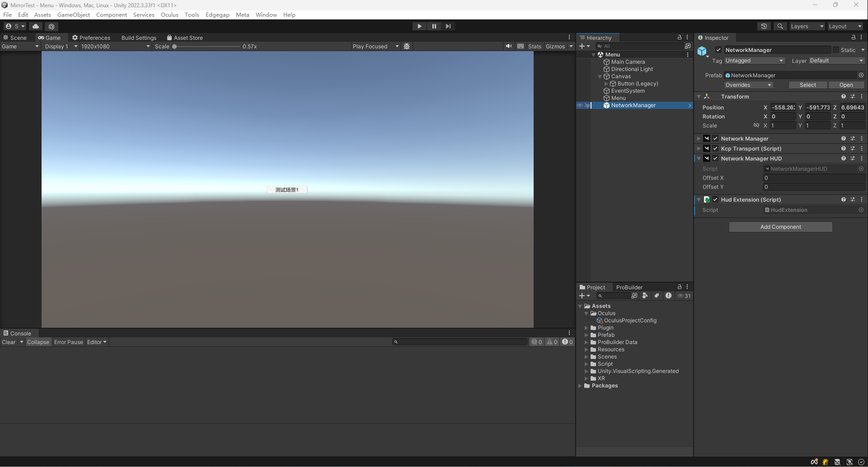Expand the Network Manager component
868x467 pixels.
(x=699, y=139)
